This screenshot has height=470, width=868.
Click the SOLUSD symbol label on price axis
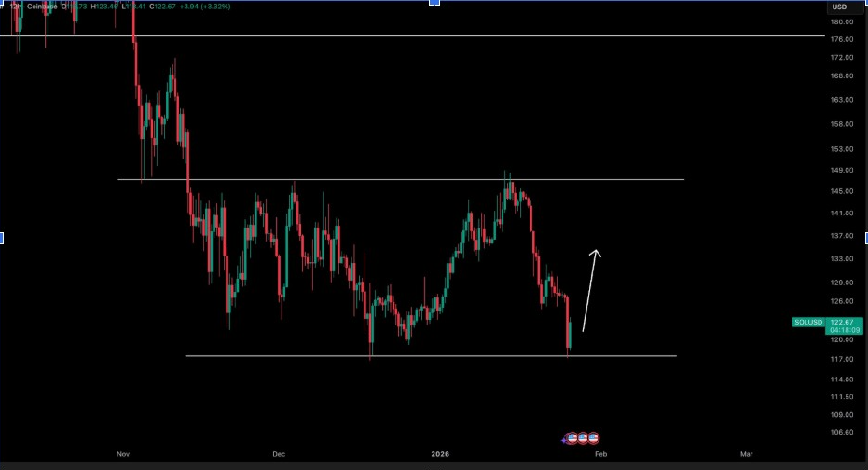click(x=808, y=322)
